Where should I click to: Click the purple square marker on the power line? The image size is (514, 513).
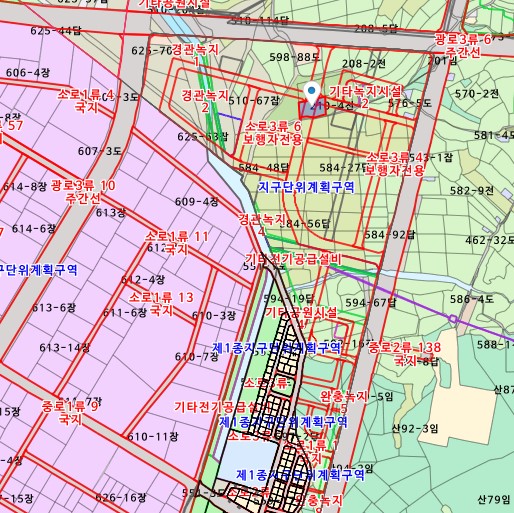click(452, 319)
